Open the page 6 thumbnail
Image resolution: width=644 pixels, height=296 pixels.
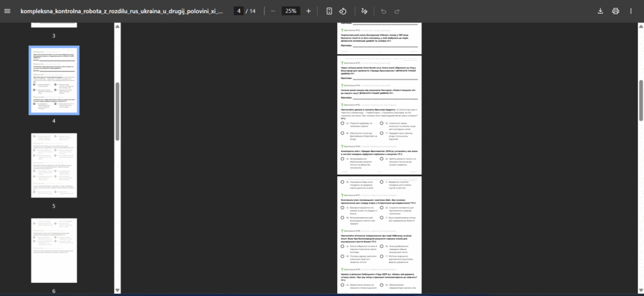54,250
